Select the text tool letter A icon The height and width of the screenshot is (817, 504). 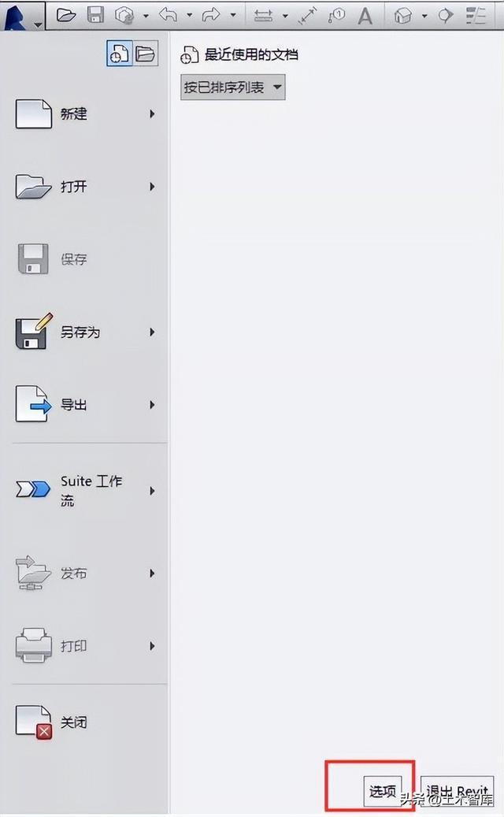(365, 17)
